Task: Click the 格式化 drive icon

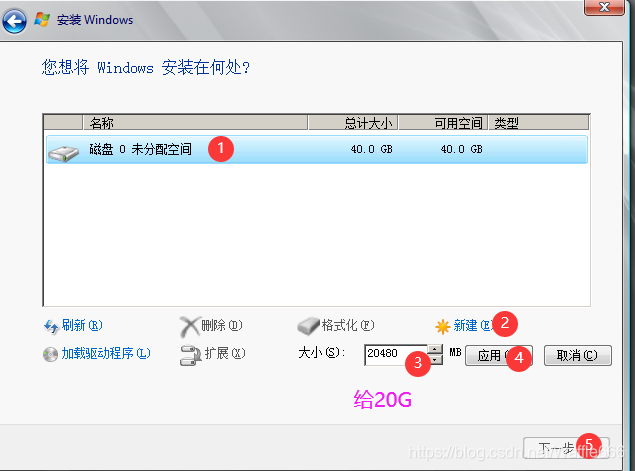Action: 309,326
